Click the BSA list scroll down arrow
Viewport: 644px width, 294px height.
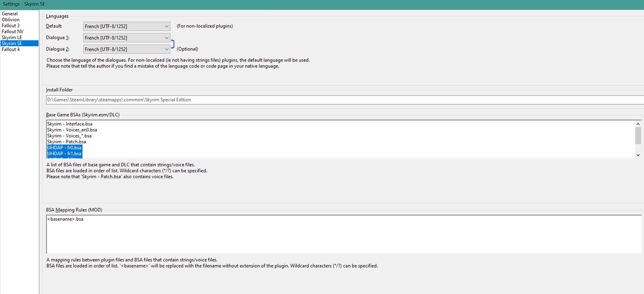[638, 155]
